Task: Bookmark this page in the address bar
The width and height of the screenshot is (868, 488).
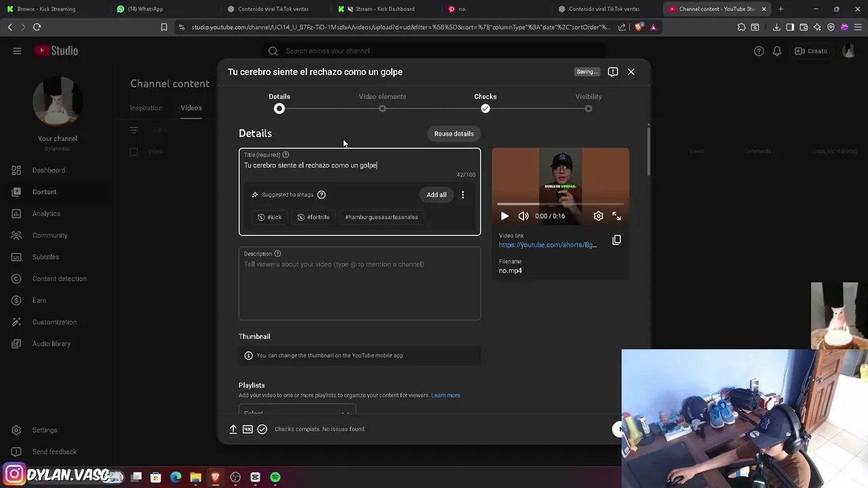Action: (163, 27)
